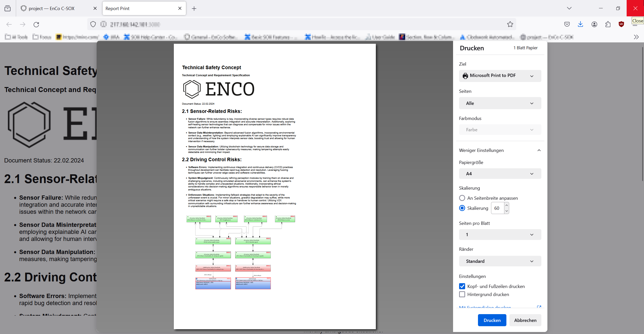Click the blue Drucken button

pyautogui.click(x=492, y=320)
